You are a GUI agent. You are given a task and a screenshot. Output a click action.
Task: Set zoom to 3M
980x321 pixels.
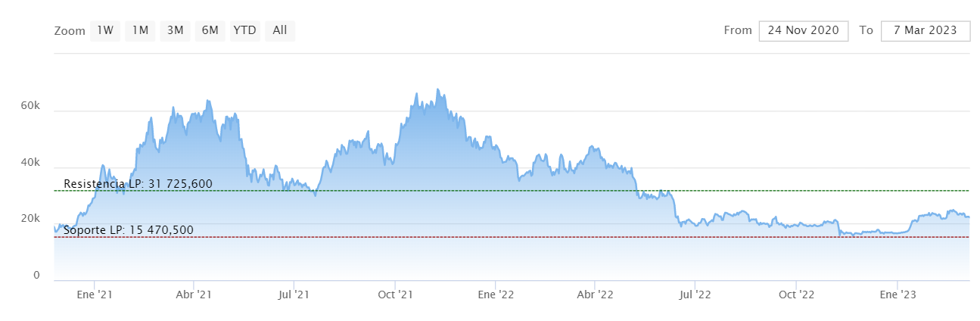point(175,31)
